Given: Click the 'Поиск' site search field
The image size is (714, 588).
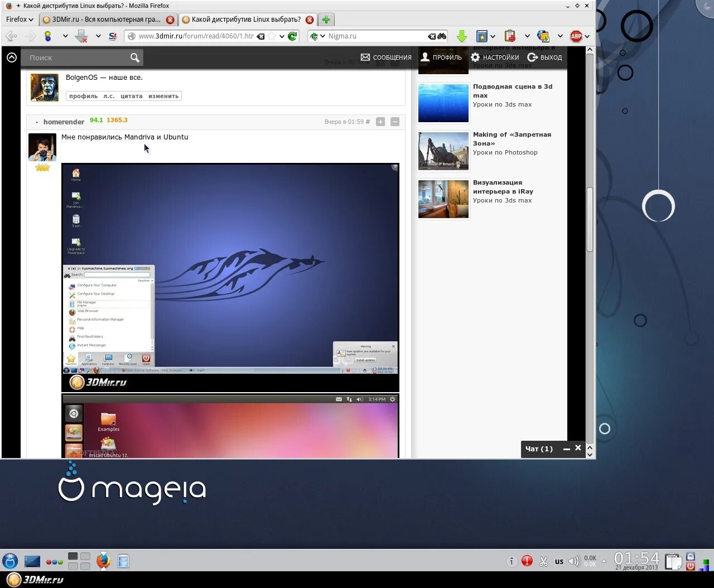Looking at the screenshot, I should pos(74,57).
